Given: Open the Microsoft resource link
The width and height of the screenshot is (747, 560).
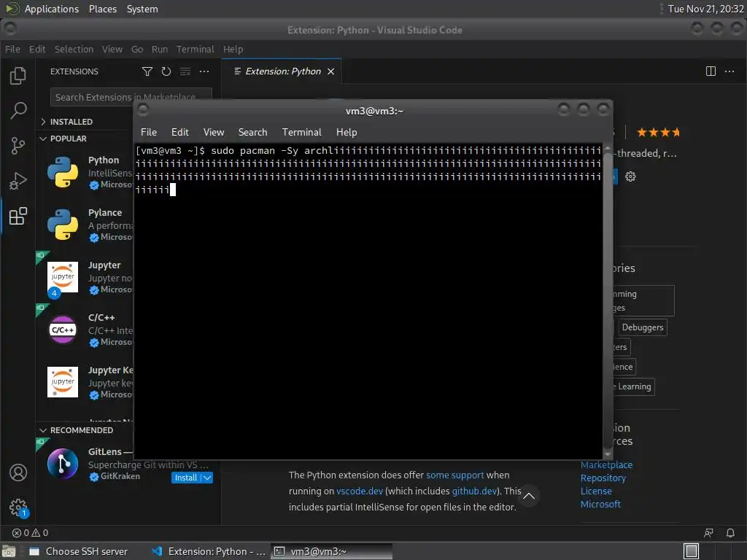Looking at the screenshot, I should [x=600, y=505].
